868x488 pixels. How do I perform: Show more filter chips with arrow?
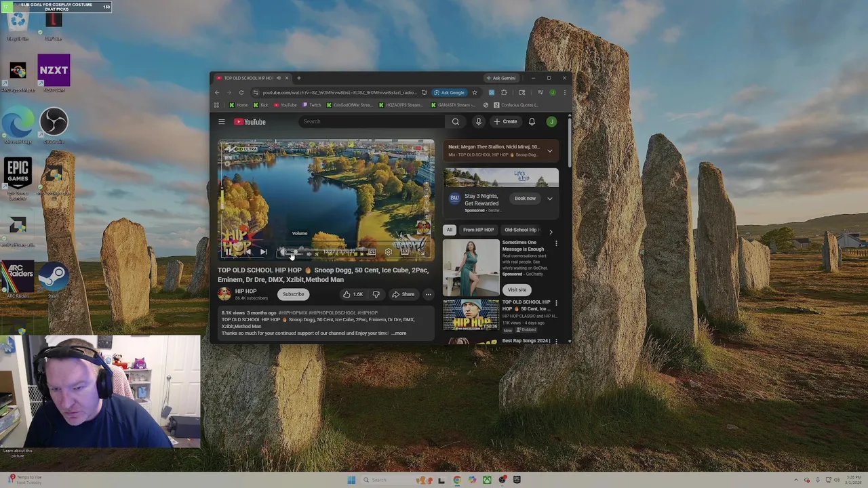click(551, 231)
